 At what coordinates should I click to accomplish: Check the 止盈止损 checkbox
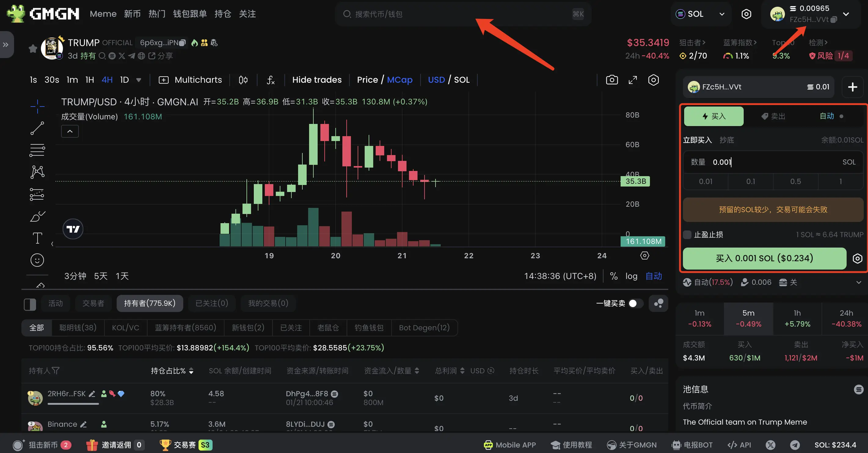coord(688,235)
